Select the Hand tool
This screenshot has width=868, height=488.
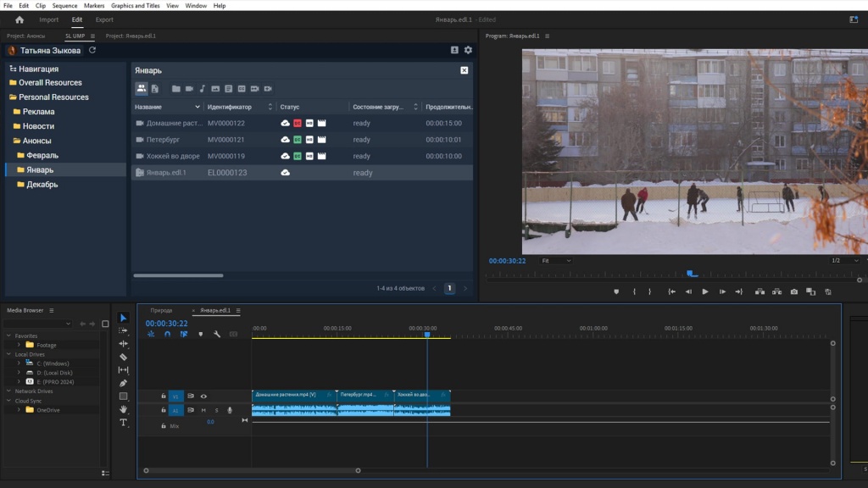tap(123, 409)
